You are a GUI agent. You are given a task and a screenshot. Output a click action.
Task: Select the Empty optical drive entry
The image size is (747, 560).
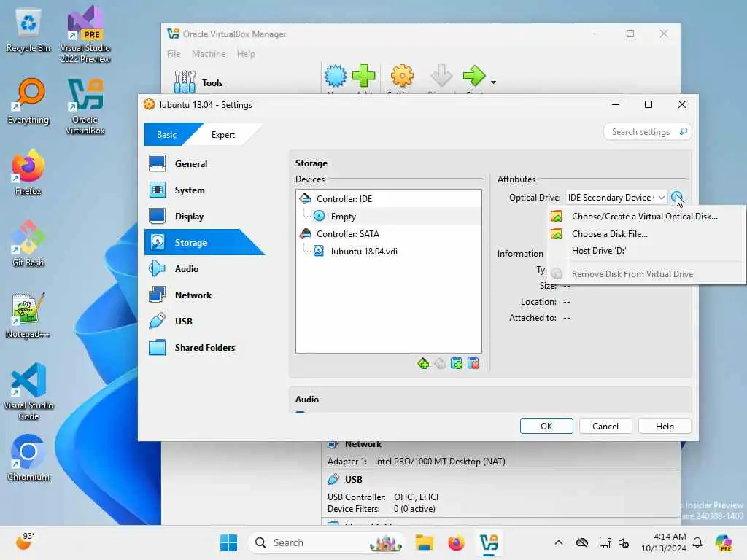click(x=389, y=216)
